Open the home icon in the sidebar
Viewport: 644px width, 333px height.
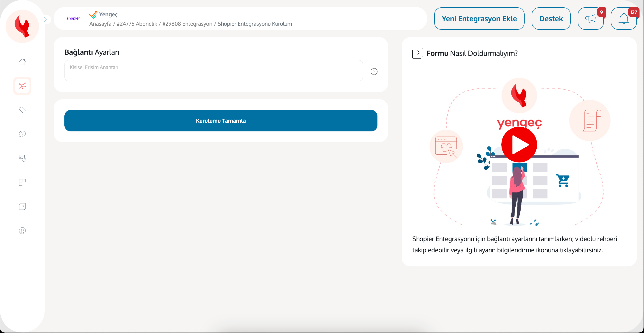(x=22, y=62)
